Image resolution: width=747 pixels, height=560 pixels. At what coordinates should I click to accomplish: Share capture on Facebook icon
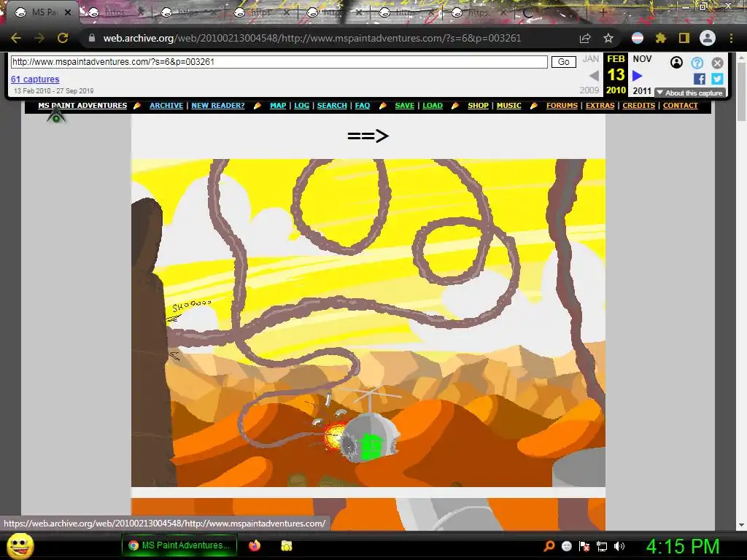click(x=700, y=79)
